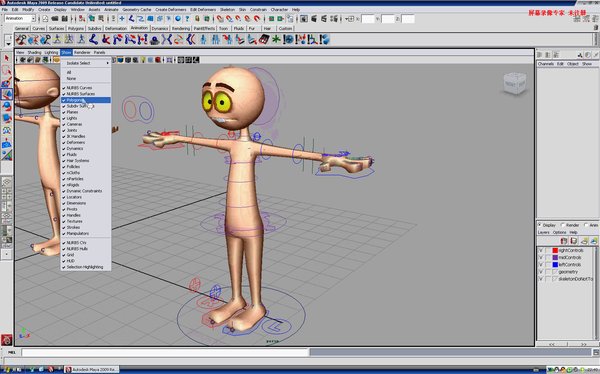
Task: Click the Scale tool in toolbox
Action: coord(7,118)
